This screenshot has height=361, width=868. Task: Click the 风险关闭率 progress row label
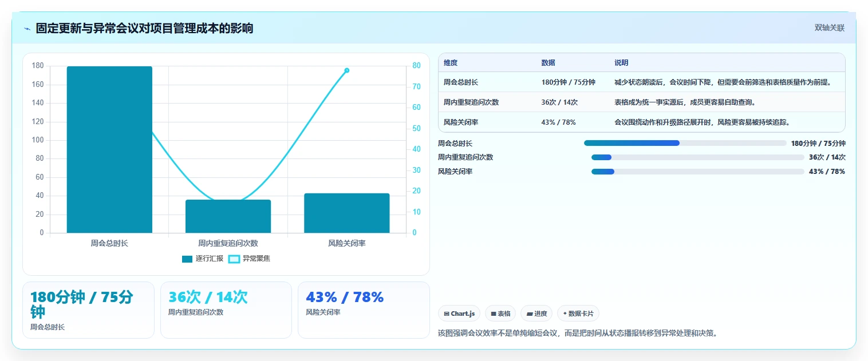[x=455, y=172]
